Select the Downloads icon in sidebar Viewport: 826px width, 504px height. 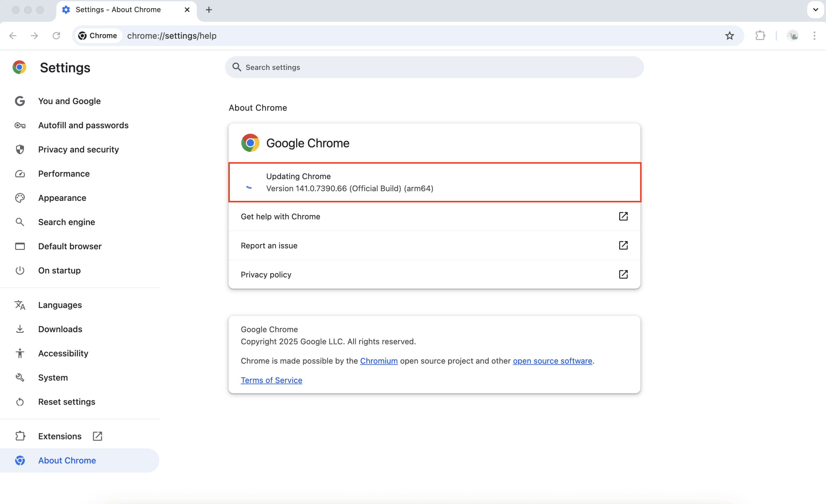(x=20, y=329)
